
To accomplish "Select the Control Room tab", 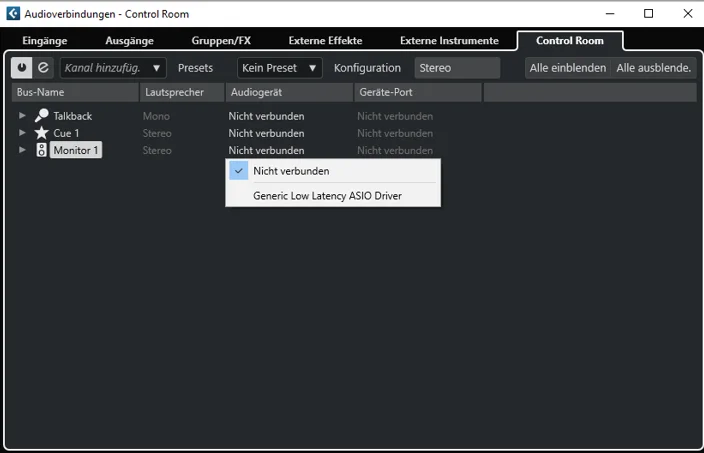I will (570, 40).
